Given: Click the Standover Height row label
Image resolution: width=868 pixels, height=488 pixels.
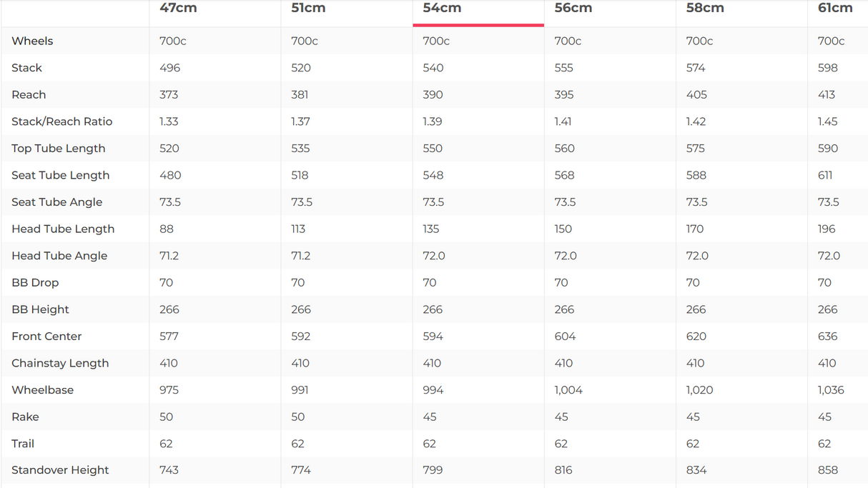Looking at the screenshot, I should (x=60, y=470).
